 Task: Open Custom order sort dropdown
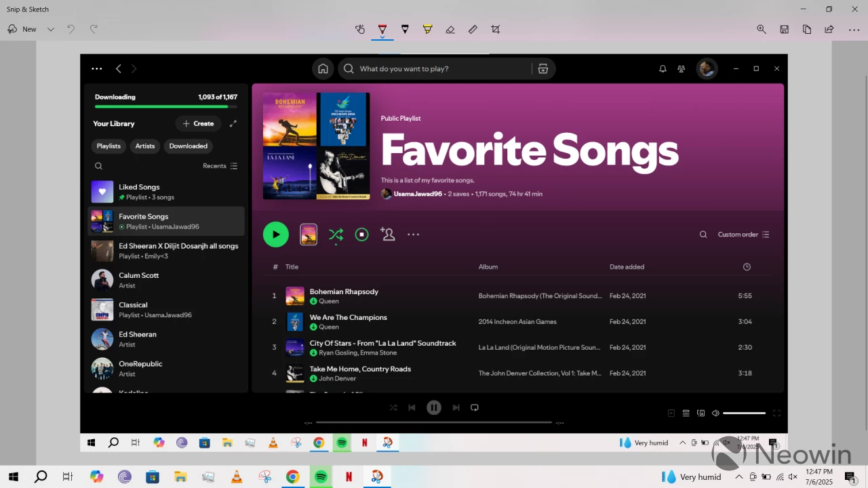click(743, 235)
